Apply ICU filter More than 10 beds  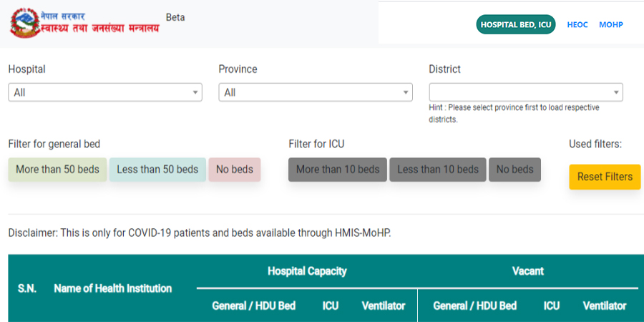(x=338, y=170)
